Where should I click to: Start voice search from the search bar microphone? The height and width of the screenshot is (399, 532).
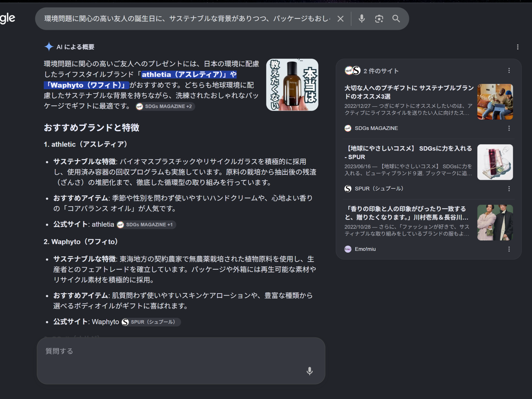[x=362, y=19]
